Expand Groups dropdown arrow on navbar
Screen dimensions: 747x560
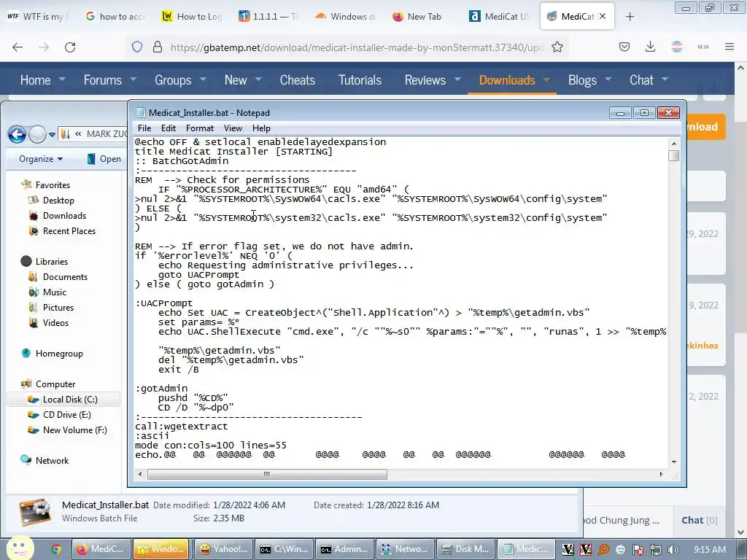point(203,79)
